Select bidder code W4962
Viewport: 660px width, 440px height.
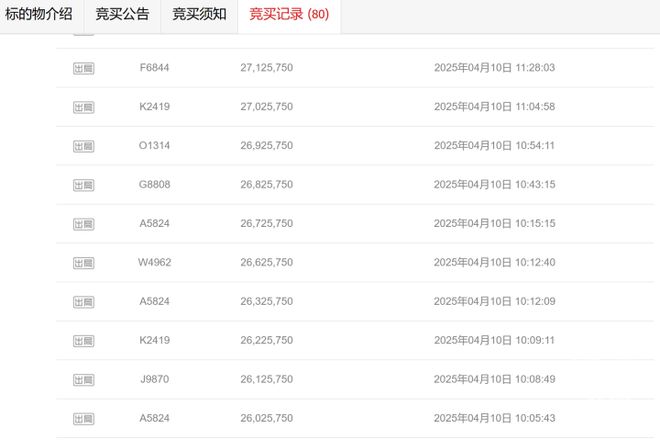(x=154, y=262)
